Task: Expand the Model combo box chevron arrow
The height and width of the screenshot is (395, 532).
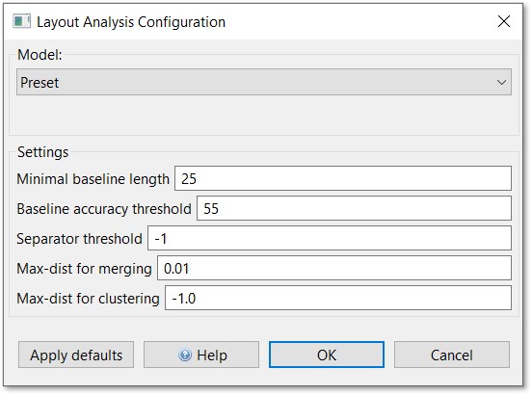Action: [x=501, y=83]
